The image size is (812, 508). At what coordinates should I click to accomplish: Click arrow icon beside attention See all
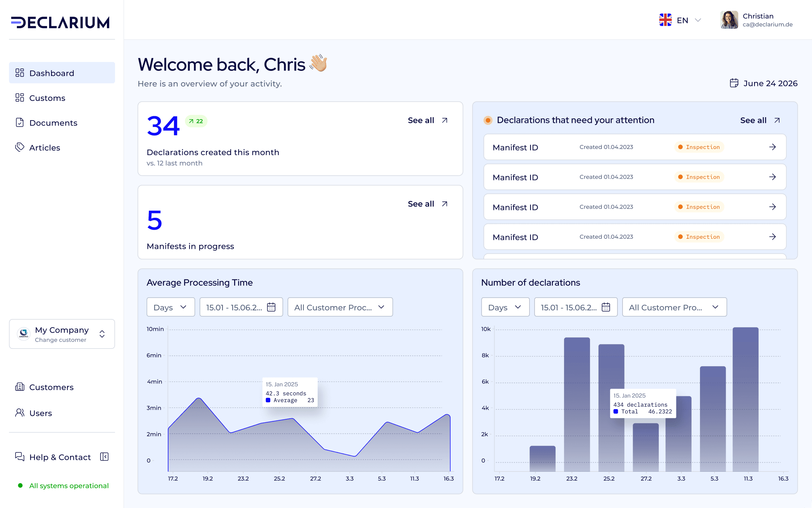tap(777, 120)
